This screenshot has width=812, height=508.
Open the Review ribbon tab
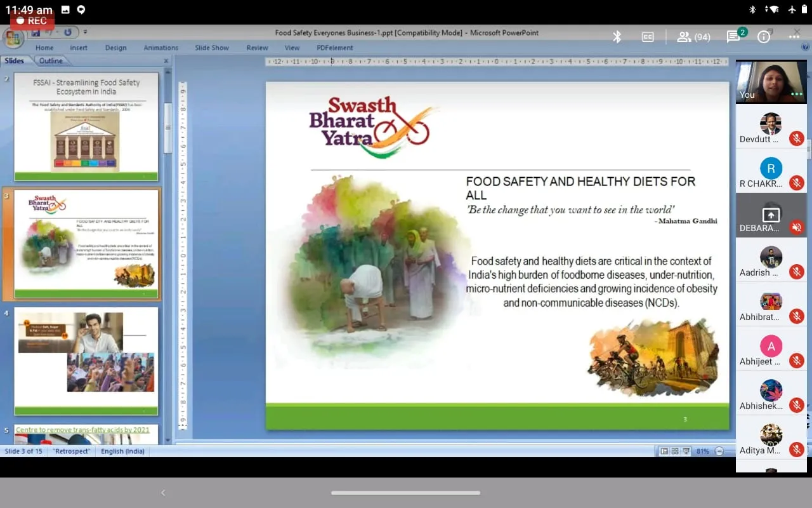point(258,48)
